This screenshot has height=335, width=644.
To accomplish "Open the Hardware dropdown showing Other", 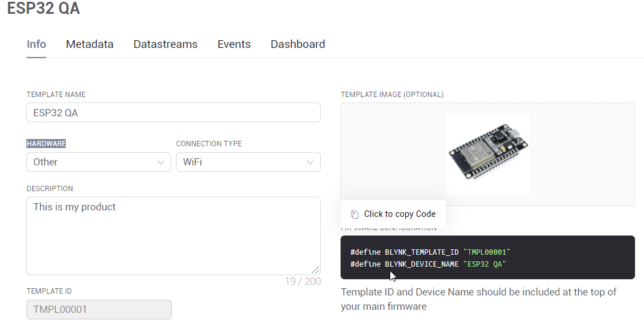I will pos(98,162).
